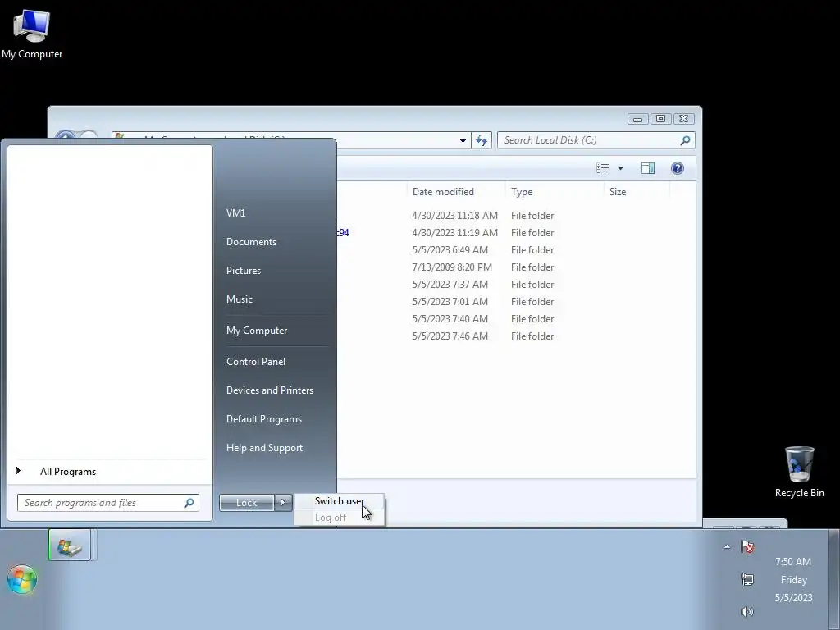Open Music from Start menu
Screen dimensions: 840x630
[239, 299]
